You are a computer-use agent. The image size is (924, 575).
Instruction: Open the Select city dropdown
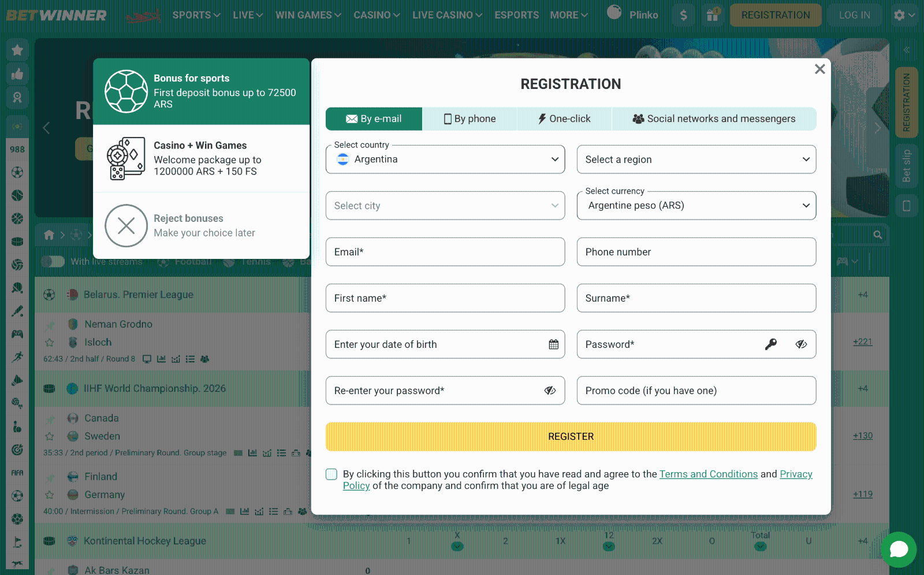click(x=445, y=205)
